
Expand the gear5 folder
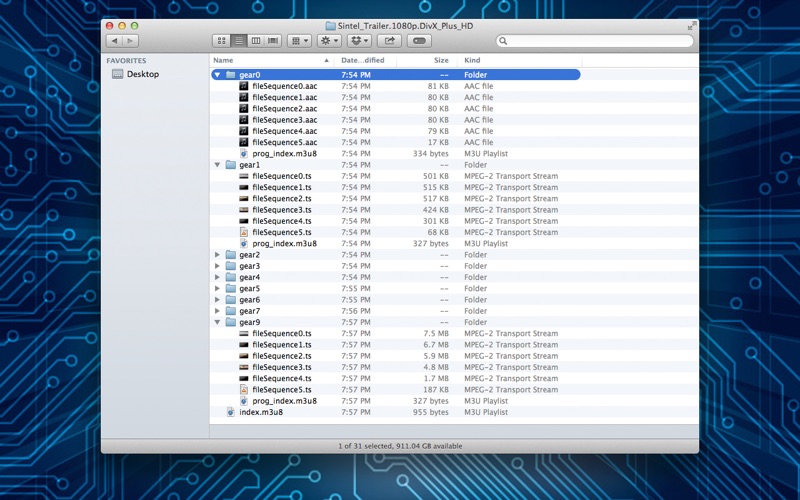217,289
